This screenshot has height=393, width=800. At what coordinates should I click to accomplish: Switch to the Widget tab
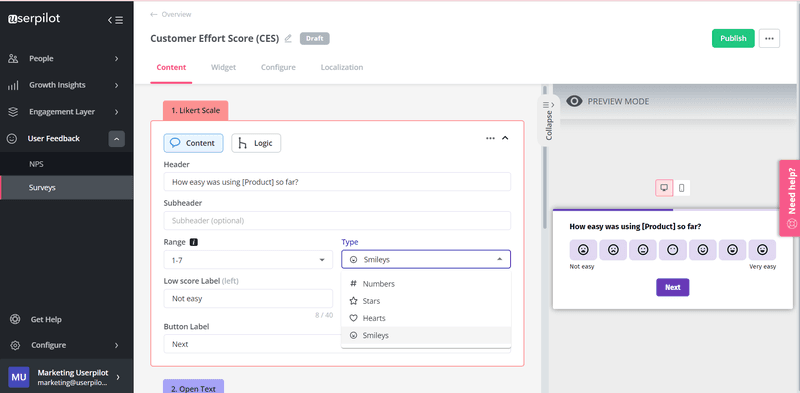223,67
